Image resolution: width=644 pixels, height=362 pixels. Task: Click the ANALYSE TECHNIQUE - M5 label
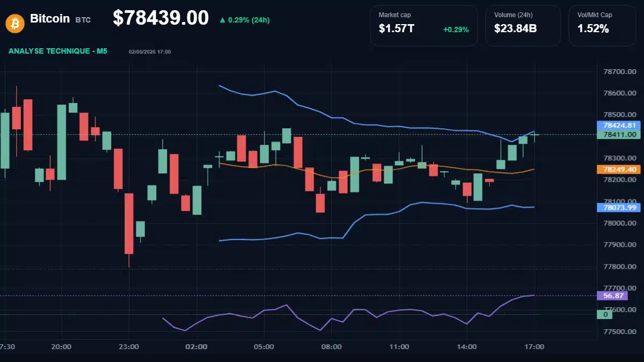[58, 51]
